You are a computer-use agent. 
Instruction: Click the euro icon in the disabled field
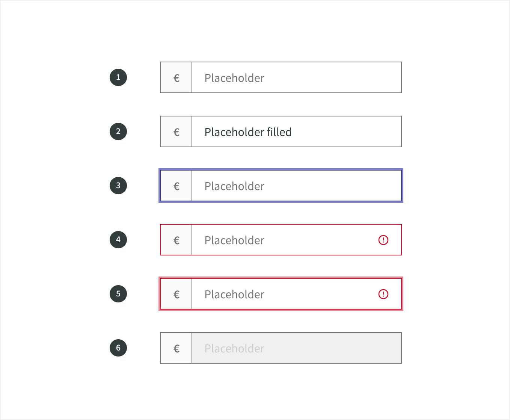[177, 348]
